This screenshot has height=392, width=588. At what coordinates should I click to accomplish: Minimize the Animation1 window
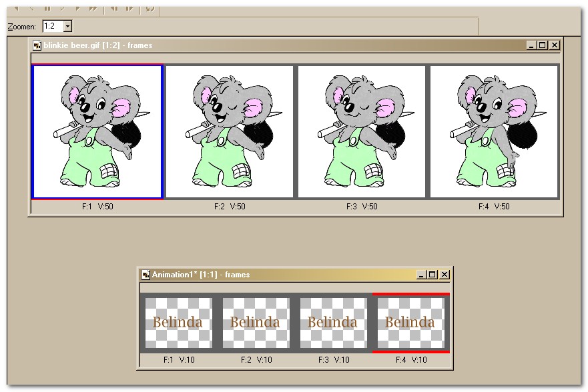click(420, 275)
